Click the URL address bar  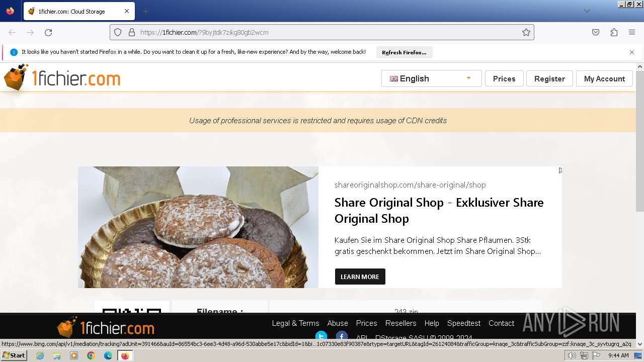point(322,32)
